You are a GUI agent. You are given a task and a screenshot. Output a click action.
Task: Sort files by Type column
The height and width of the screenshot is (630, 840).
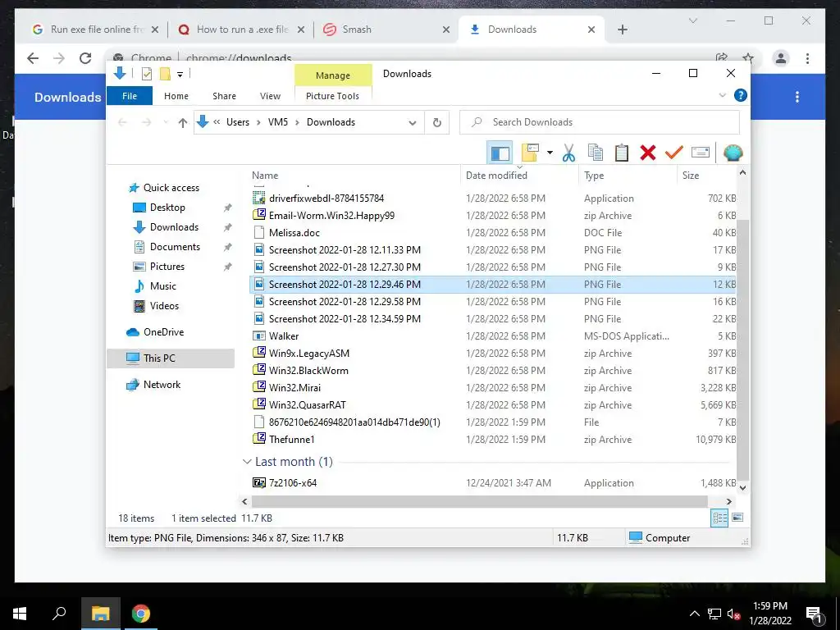[627, 176]
